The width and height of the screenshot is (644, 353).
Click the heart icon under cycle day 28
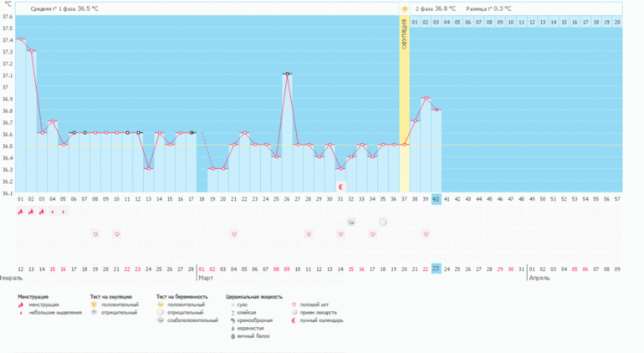pos(309,234)
